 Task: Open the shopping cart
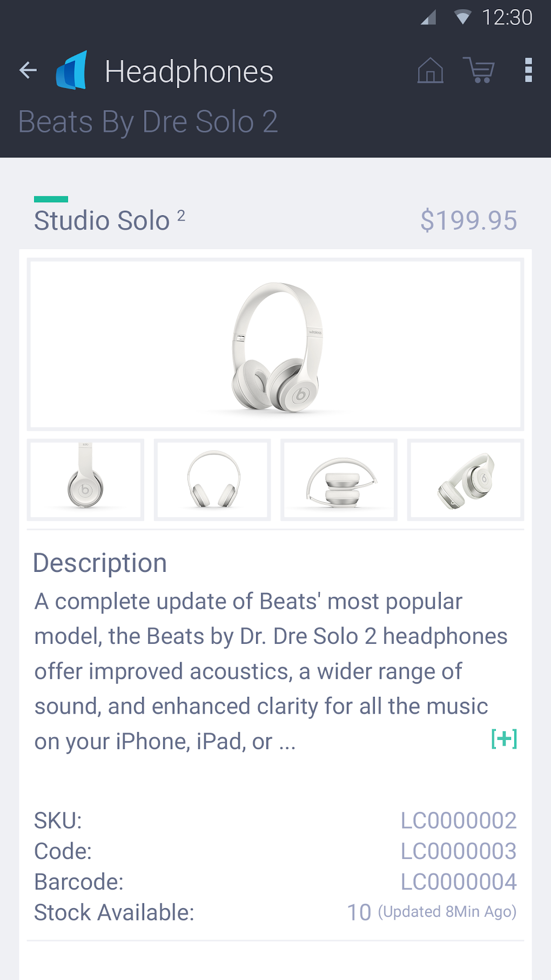click(479, 71)
